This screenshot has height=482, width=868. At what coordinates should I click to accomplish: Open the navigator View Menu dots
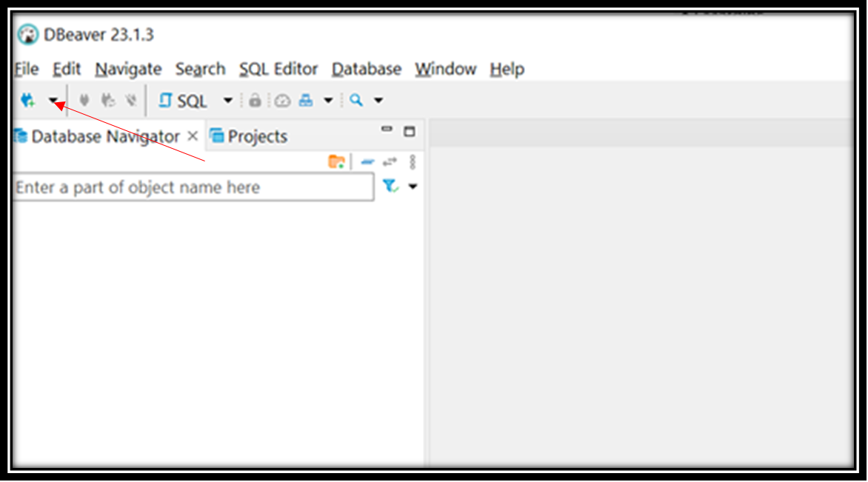[x=413, y=161]
